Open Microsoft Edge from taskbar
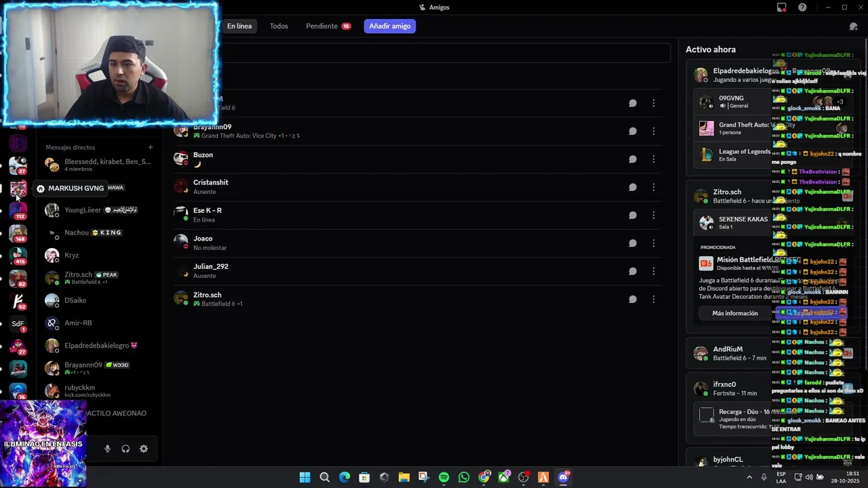The width and height of the screenshot is (868, 488). [x=344, y=478]
